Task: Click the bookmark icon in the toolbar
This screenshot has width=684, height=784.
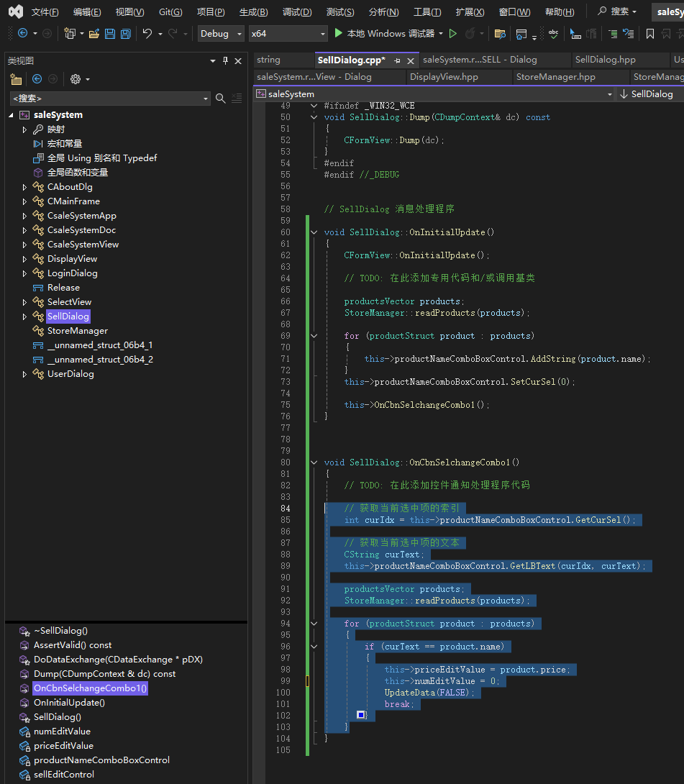Action: pyautogui.click(x=650, y=34)
